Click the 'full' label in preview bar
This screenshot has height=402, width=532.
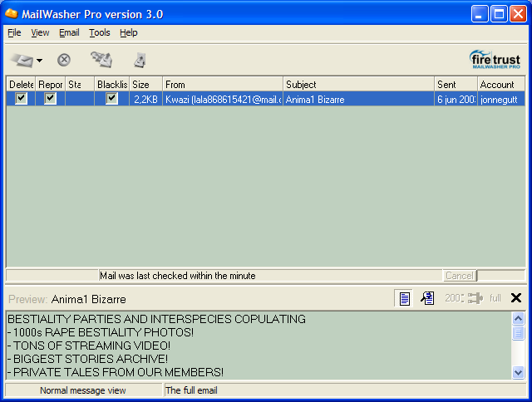tap(495, 298)
